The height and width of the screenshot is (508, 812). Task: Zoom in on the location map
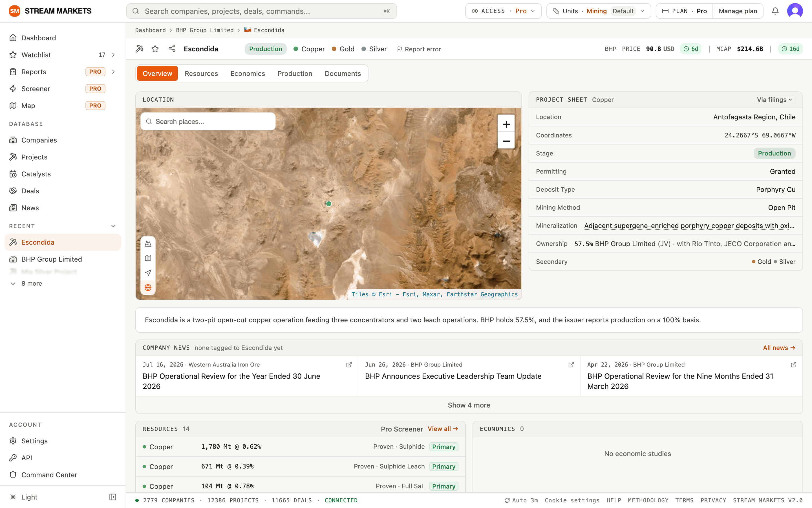506,124
